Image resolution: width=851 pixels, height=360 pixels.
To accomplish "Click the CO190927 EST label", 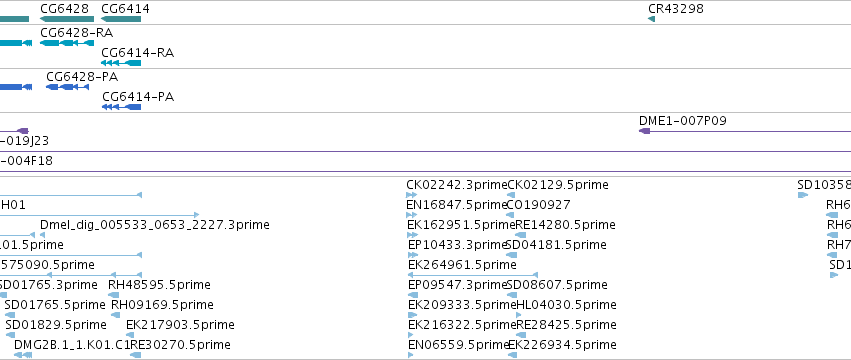I will point(538,205).
